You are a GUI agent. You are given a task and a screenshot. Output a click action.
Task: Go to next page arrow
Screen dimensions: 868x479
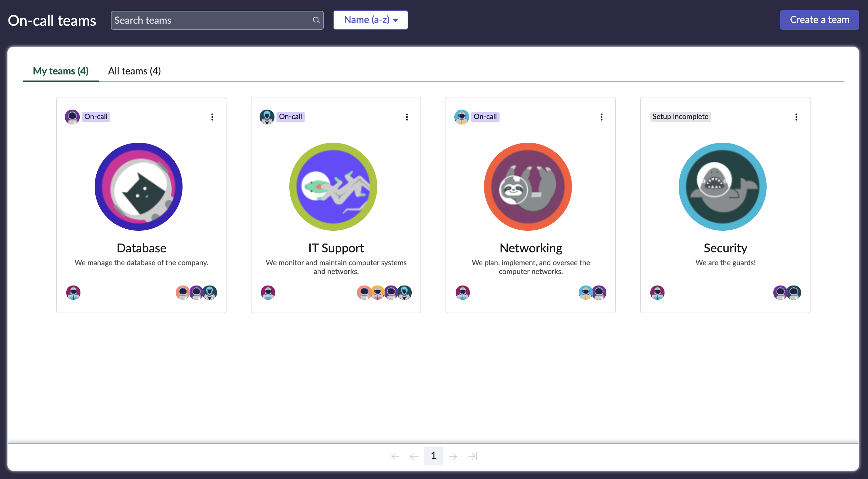(453, 456)
